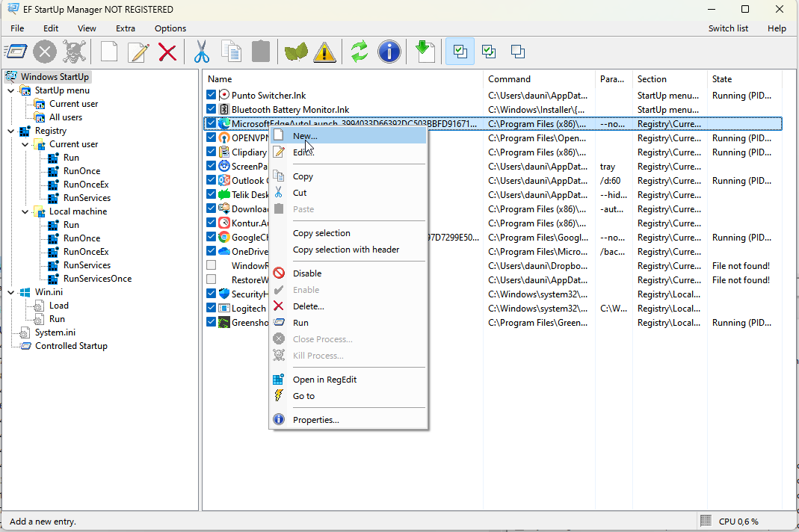
Task: Uncheck the Greenshot entry checkbox
Action: [x=212, y=323]
